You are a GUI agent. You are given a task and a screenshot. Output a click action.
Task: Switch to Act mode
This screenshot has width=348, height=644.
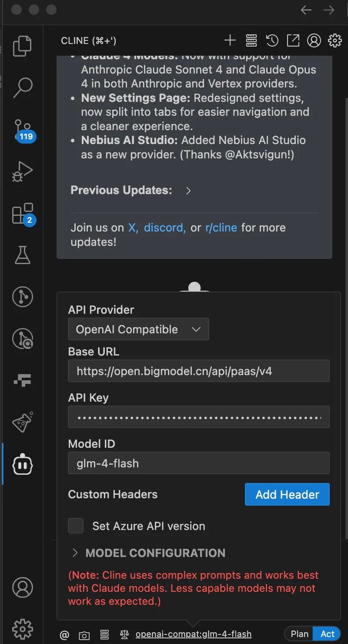point(327,634)
